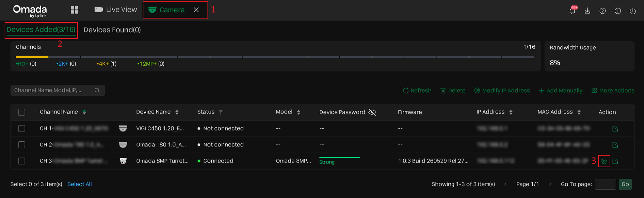Click the Select All link
The image size is (644, 198).
click(x=80, y=184)
